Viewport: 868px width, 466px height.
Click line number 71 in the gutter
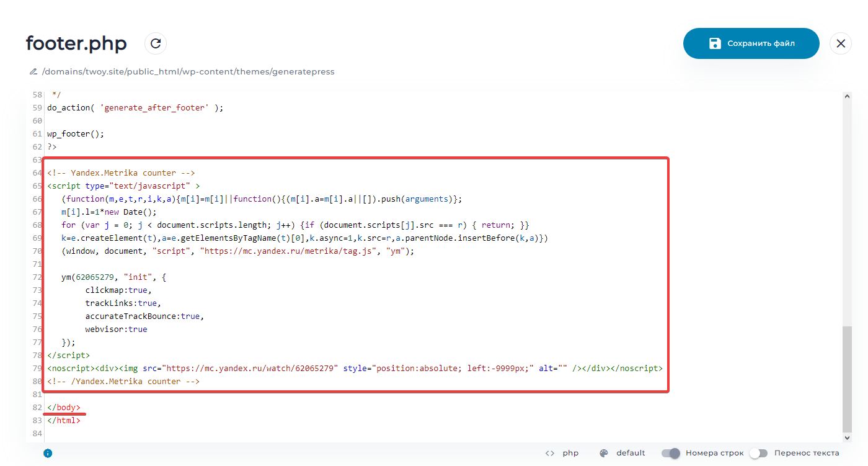[37, 264]
